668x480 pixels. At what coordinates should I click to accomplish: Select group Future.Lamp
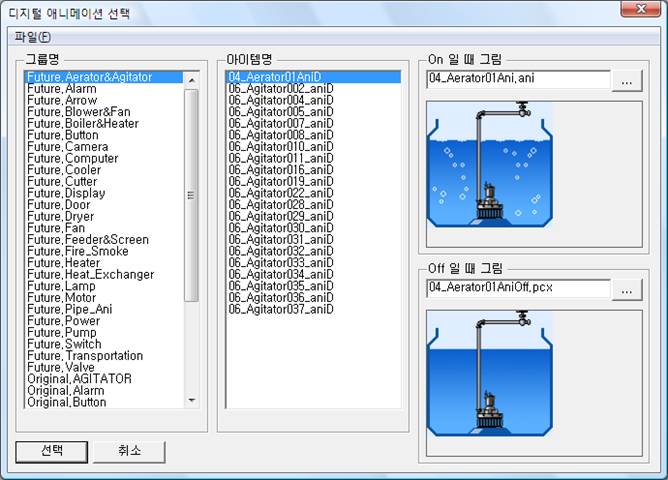pos(104,286)
